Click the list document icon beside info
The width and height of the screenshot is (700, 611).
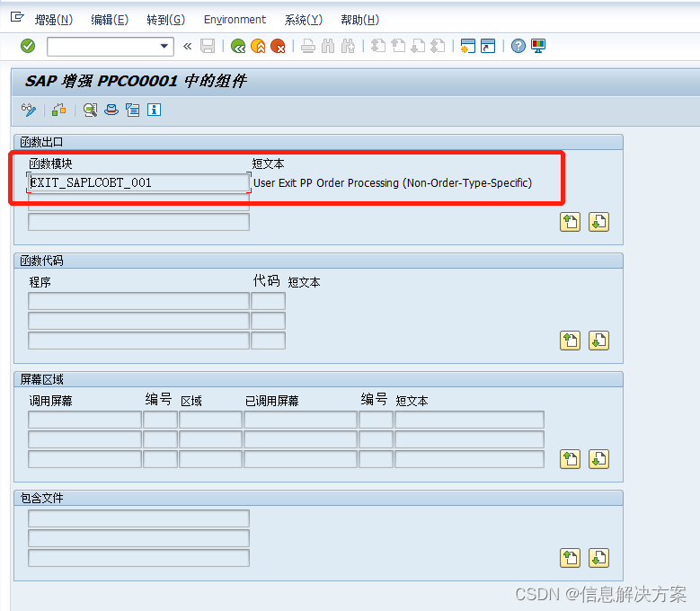[x=133, y=110]
